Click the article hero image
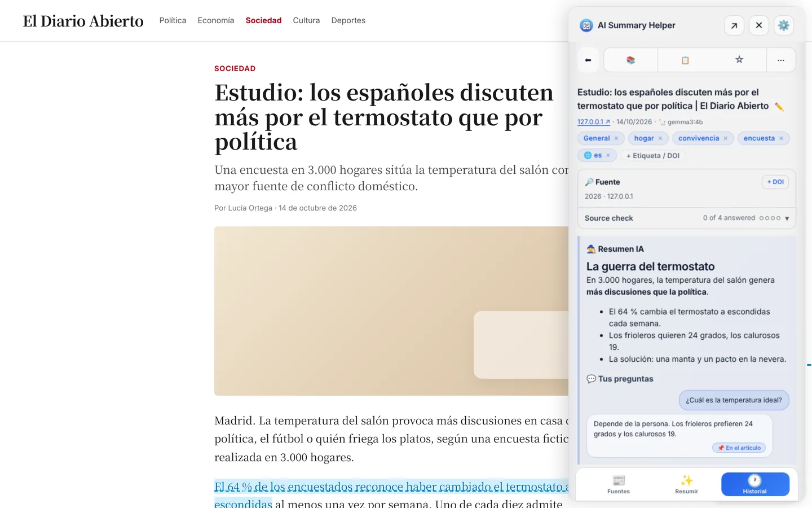The height and width of the screenshot is (508, 812). point(391,311)
